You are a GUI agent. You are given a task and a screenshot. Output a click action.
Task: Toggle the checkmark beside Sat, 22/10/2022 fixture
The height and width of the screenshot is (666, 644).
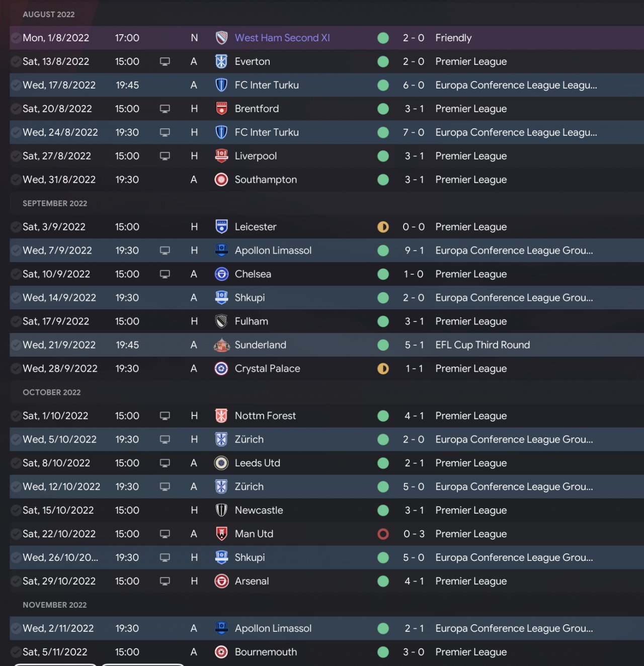pyautogui.click(x=16, y=534)
